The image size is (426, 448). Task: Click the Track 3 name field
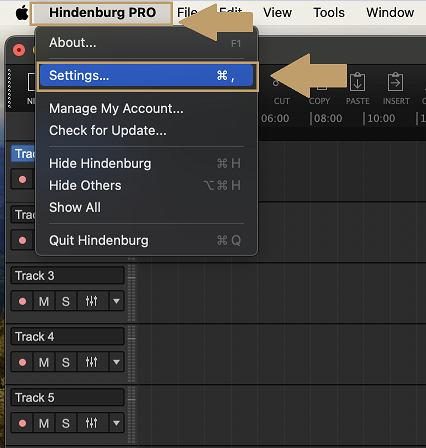(68, 275)
